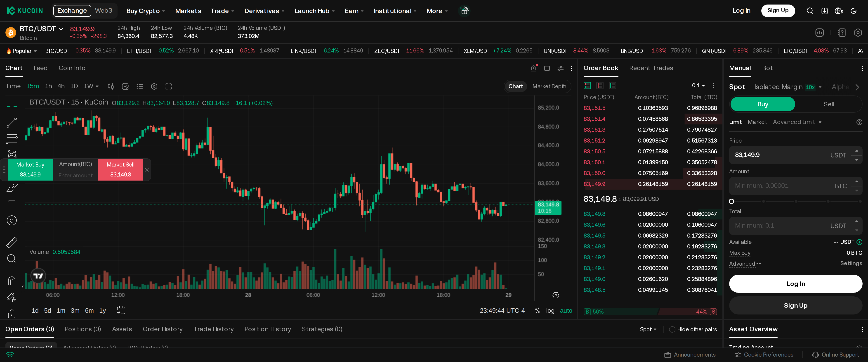Open the app download icon
The height and width of the screenshot is (362, 868).
point(824,11)
